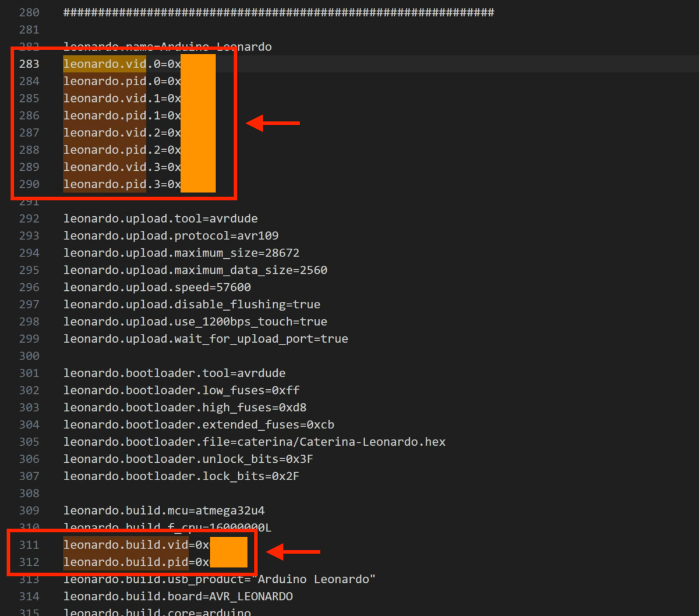Click line leonardo.build.pid on line 312
The width and height of the screenshot is (699, 616).
[x=136, y=562]
